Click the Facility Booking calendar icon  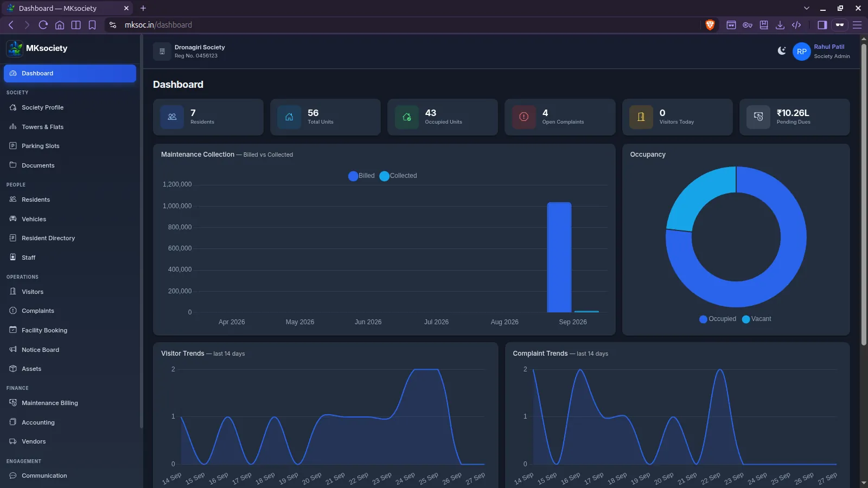(x=13, y=330)
